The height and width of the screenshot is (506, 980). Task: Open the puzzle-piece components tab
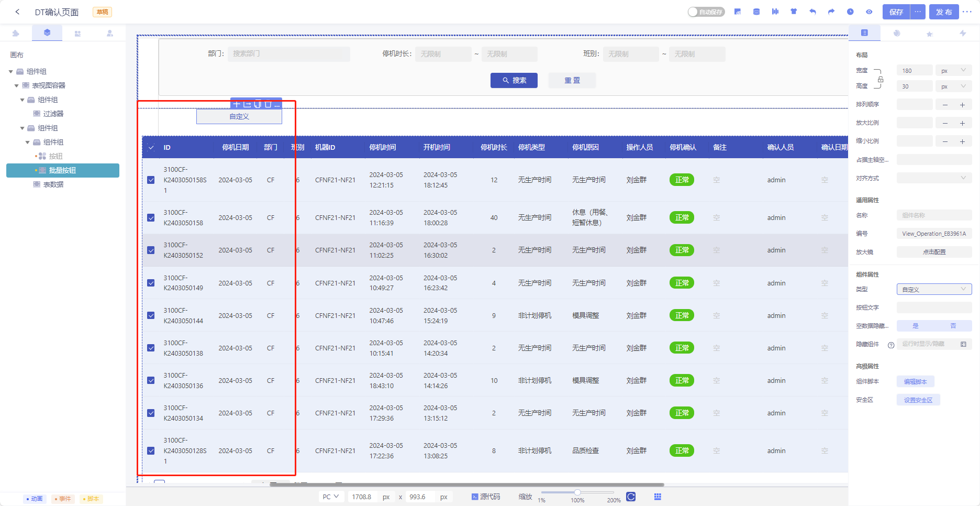[x=16, y=33]
